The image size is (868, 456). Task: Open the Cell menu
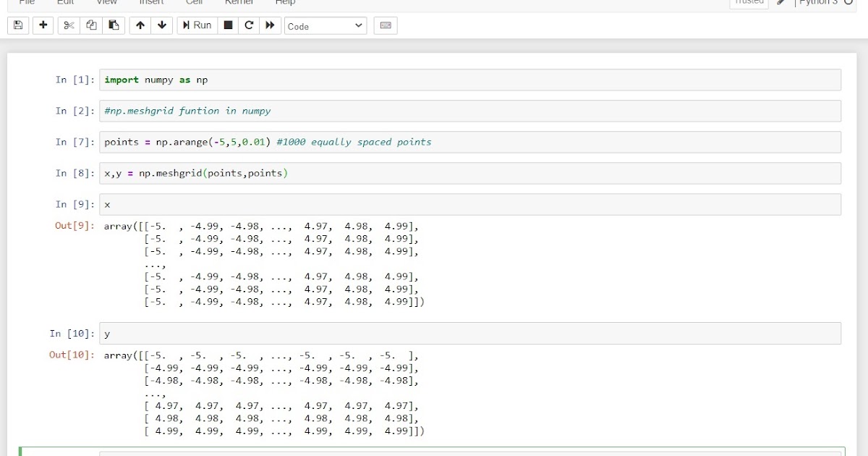coord(194,2)
